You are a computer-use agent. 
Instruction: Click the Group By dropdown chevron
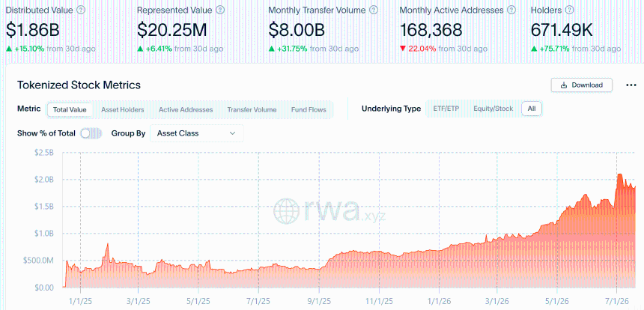point(232,133)
